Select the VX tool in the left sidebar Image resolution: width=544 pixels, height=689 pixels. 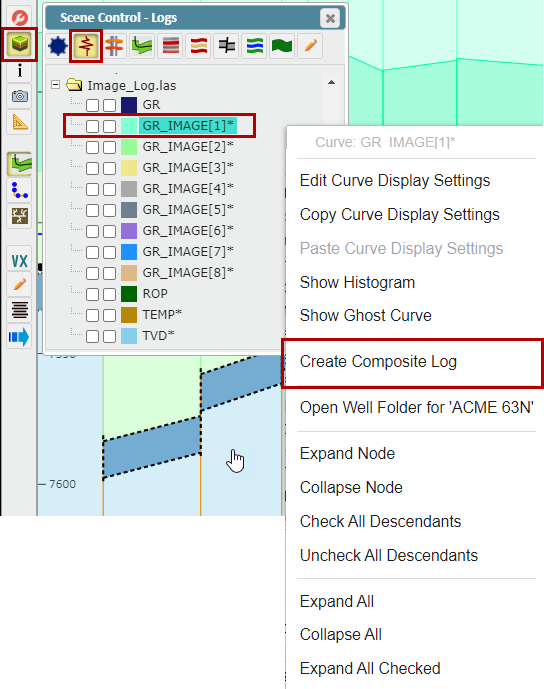(x=19, y=261)
